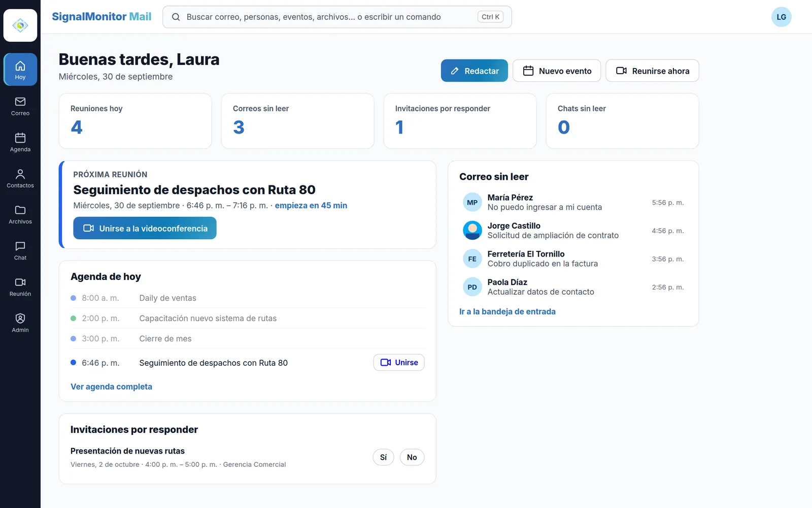This screenshot has width=812, height=508.
Task: Go to Agenda calendar in sidebar
Action: point(20,142)
